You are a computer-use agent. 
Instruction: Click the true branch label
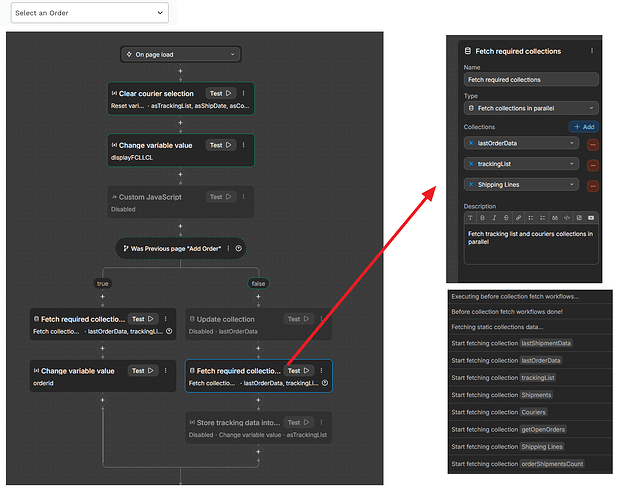pos(103,284)
